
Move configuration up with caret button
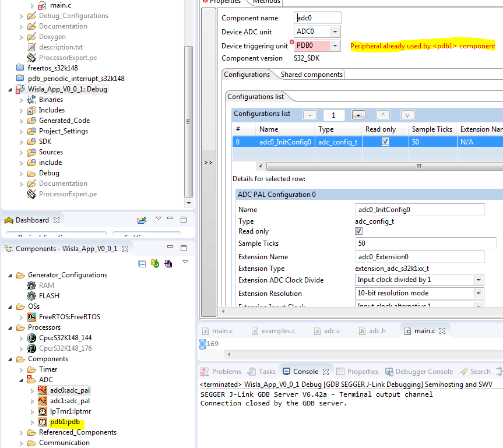[383, 115]
